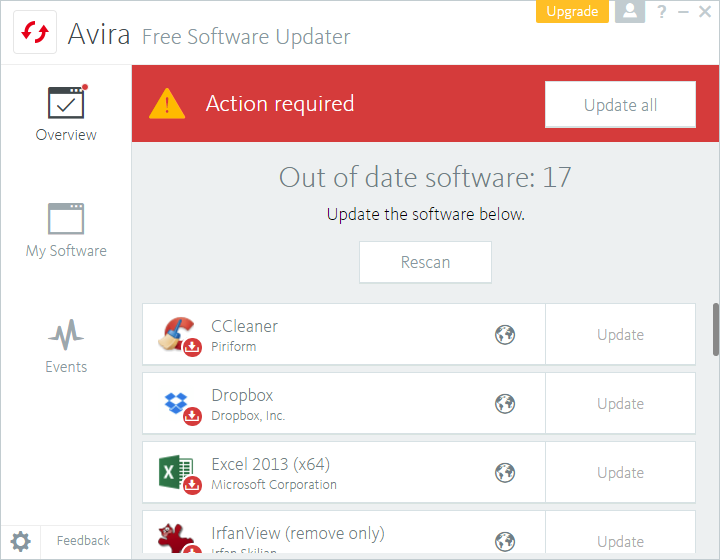Click the Excel 2013 application icon
This screenshot has width=720, height=560.
pyautogui.click(x=179, y=473)
